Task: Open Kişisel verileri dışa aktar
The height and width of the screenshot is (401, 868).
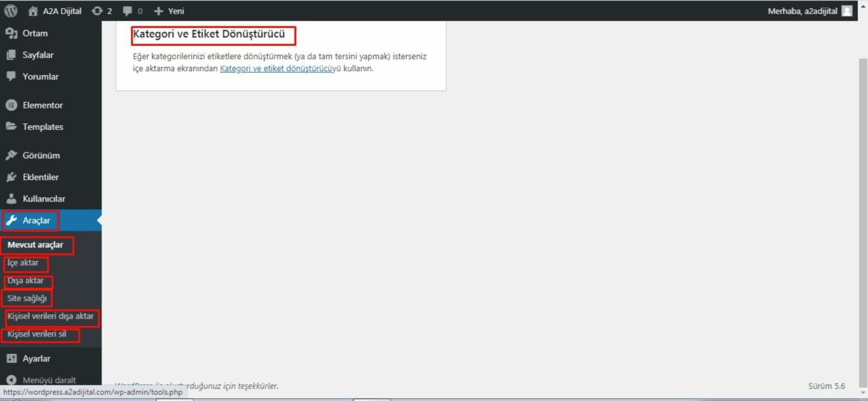Action: 50,316
